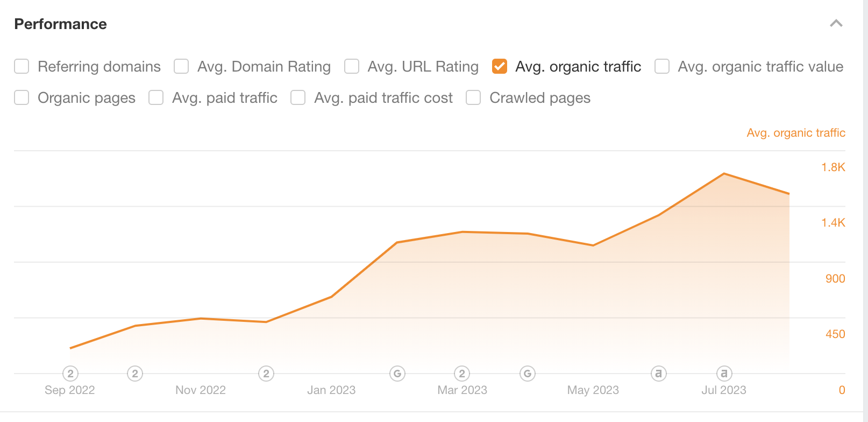Image resolution: width=868 pixels, height=422 pixels.
Task: Click the "2" marker between Nov 2022 and Jan 2023
Action: [266, 374]
